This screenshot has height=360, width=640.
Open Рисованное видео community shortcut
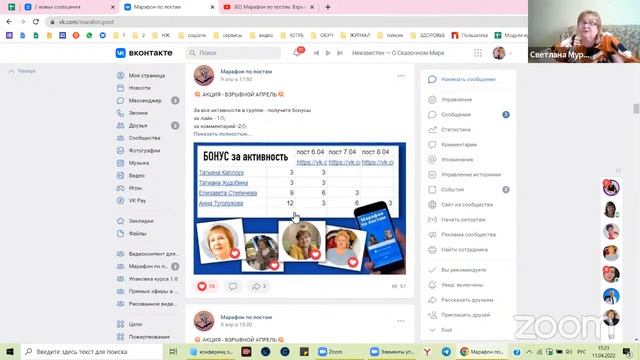coord(152,304)
